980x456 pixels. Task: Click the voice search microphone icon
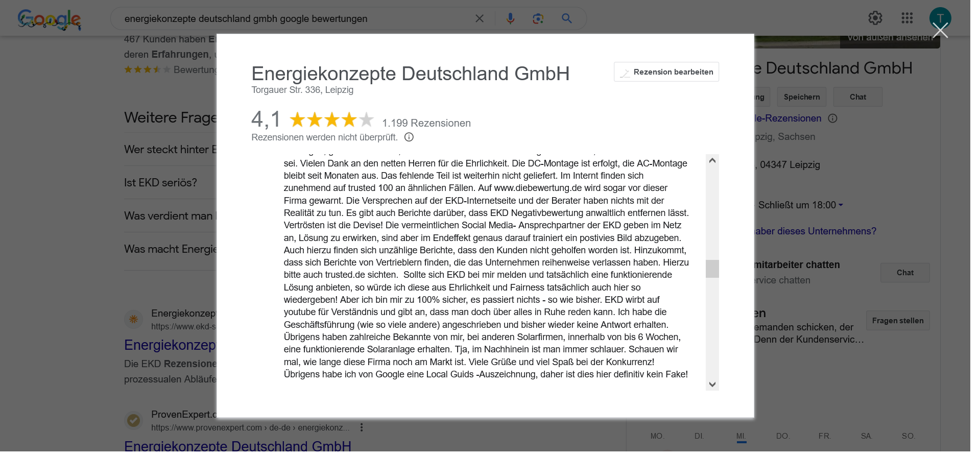point(510,19)
